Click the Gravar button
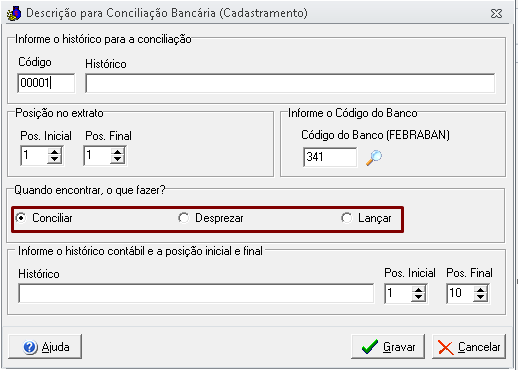Viewport: 518px width, 370px height. pos(388,347)
